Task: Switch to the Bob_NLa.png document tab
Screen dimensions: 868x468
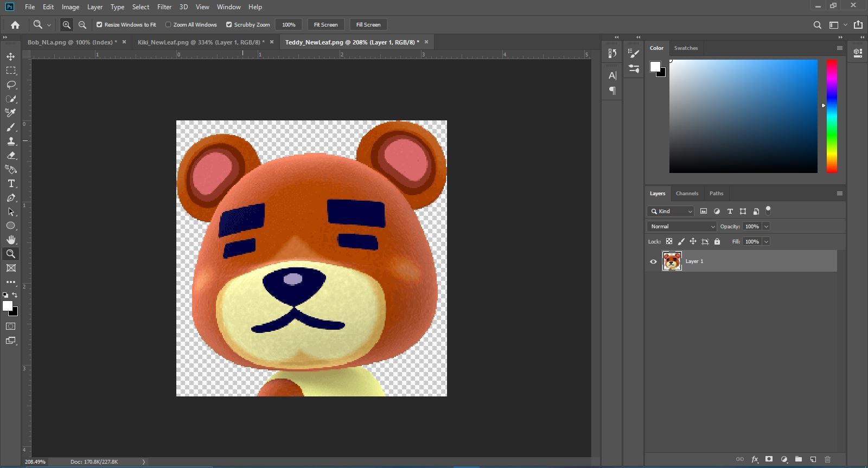Action: click(72, 42)
